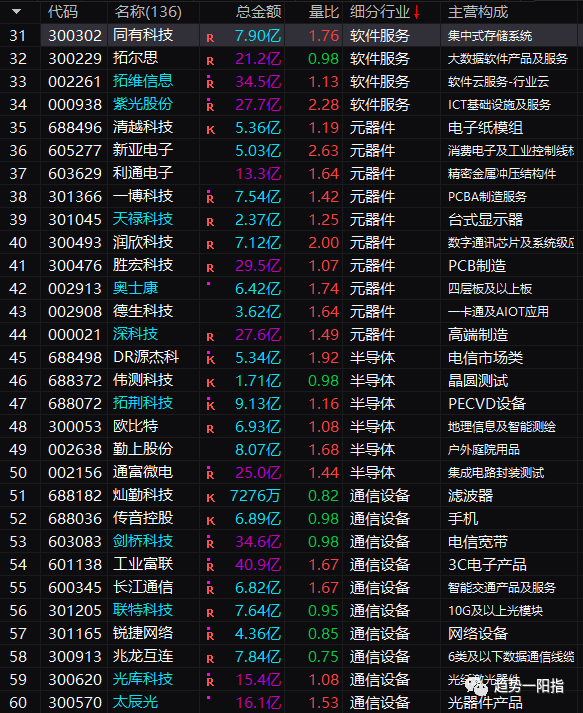Click the R marker on 兆龙互连 row
Image resolution: width=583 pixels, height=713 pixels.
(210, 659)
